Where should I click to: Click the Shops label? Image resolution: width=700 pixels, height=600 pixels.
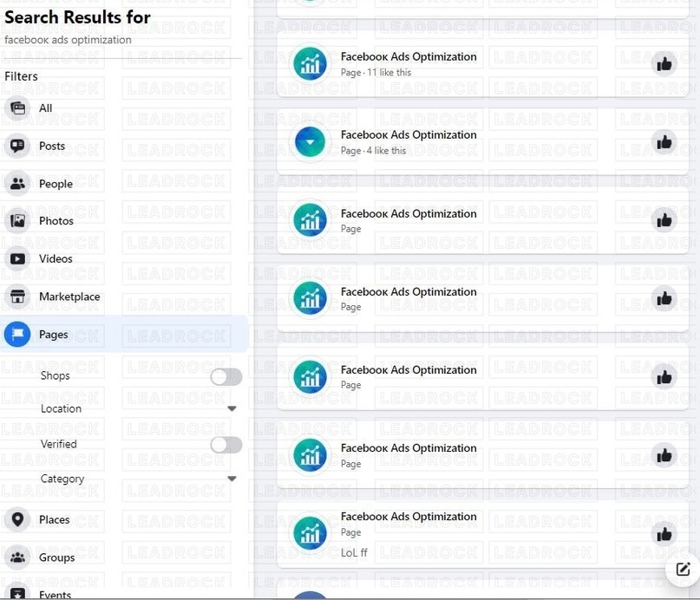(56, 375)
